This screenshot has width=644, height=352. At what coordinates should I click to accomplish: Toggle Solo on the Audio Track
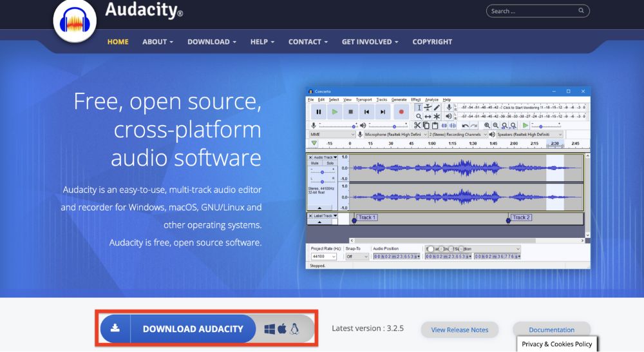(330, 163)
